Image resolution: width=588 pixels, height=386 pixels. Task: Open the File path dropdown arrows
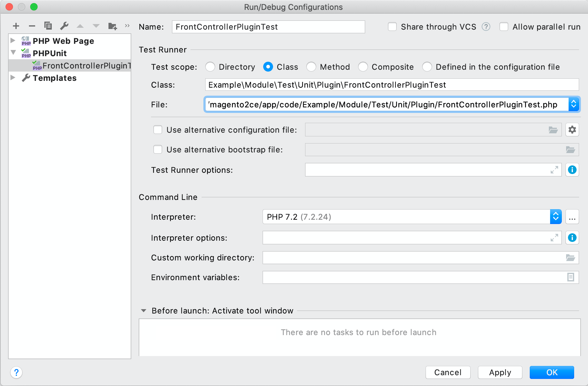(x=574, y=105)
